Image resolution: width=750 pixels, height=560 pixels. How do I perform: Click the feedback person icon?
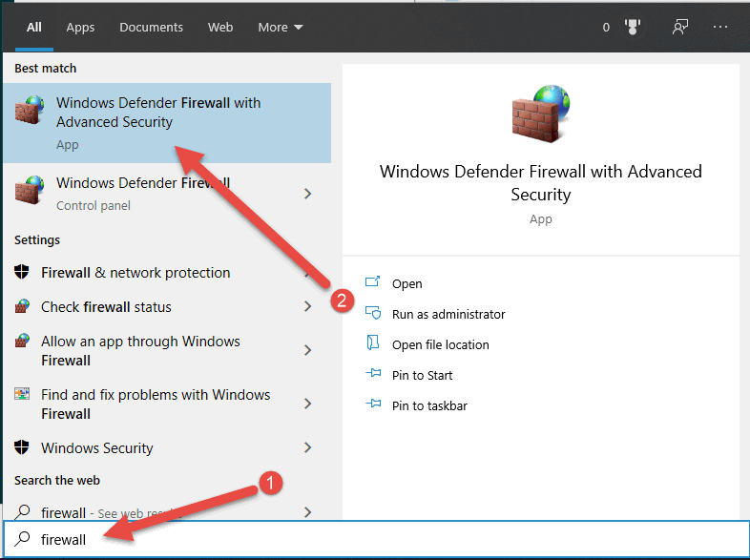pos(679,28)
